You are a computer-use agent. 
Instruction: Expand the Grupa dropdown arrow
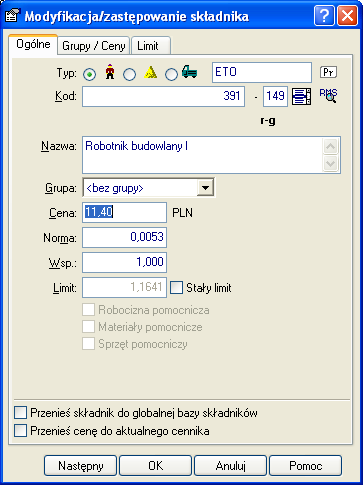pos(205,188)
